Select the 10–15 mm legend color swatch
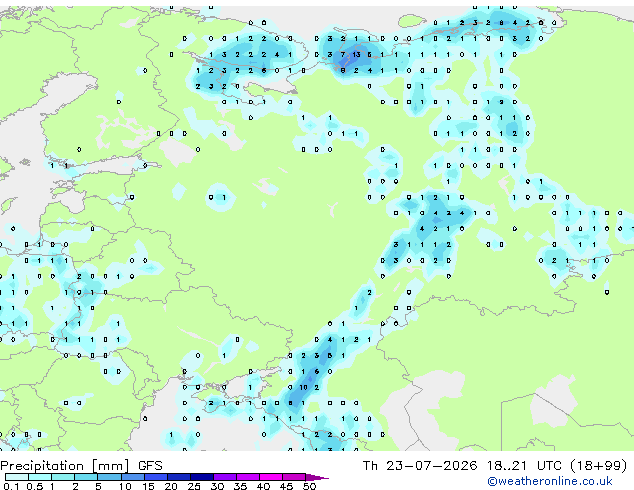 click(132, 477)
